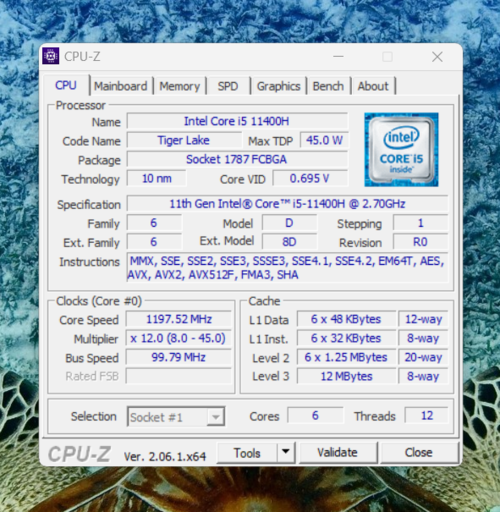The height and width of the screenshot is (512, 500).
Task: Click the Threads value 12
Action: pyautogui.click(x=427, y=415)
